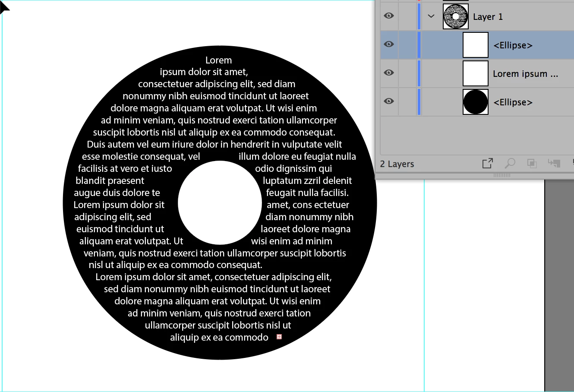This screenshot has width=574, height=392.
Task: Collapse Layer 1 with its chevron
Action: click(431, 16)
